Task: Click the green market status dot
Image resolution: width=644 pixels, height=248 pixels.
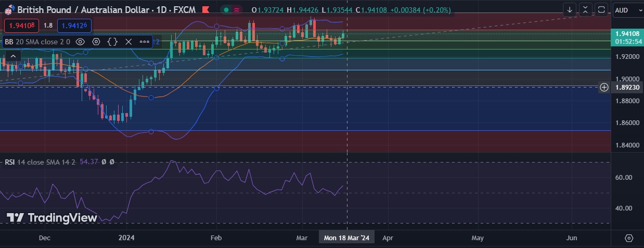Action: click(227, 10)
